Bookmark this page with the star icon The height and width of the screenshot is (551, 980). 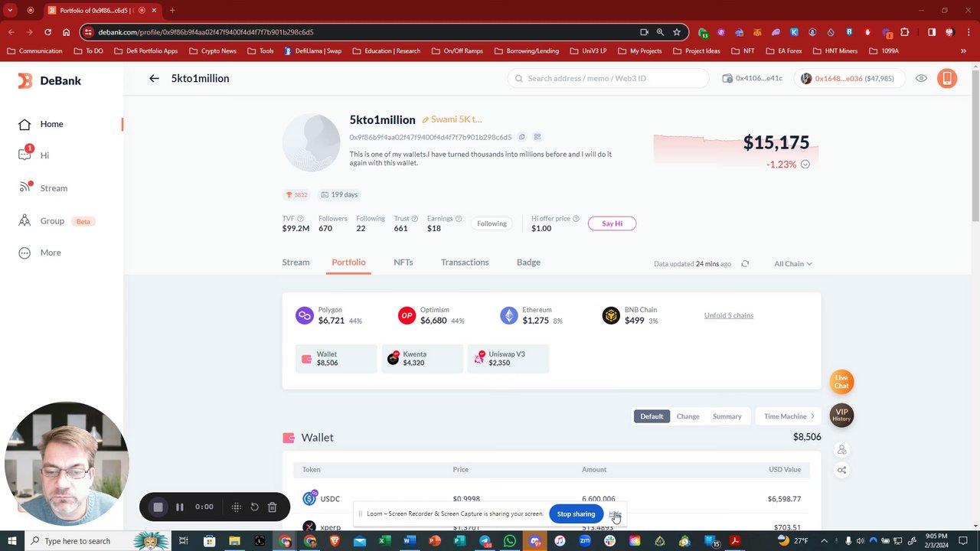[677, 32]
